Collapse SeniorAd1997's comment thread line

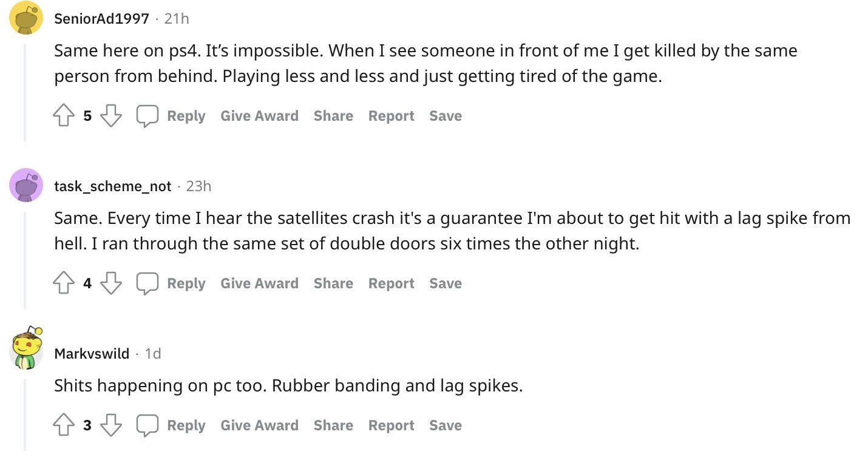click(25, 91)
